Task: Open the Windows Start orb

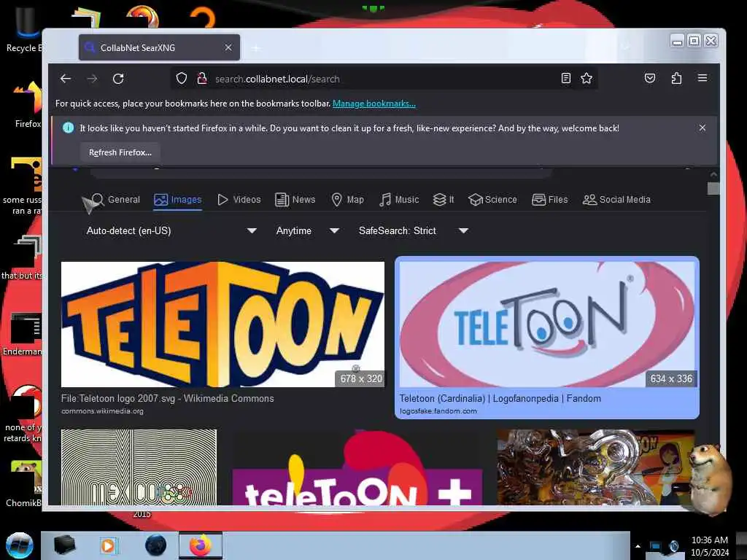Action: click(x=20, y=545)
